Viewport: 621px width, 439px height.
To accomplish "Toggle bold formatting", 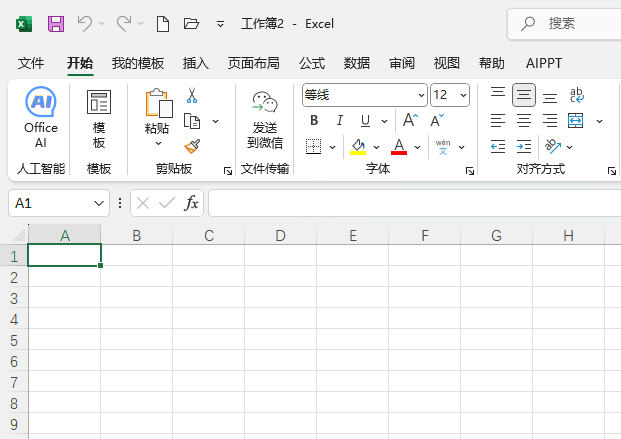I will [x=314, y=120].
